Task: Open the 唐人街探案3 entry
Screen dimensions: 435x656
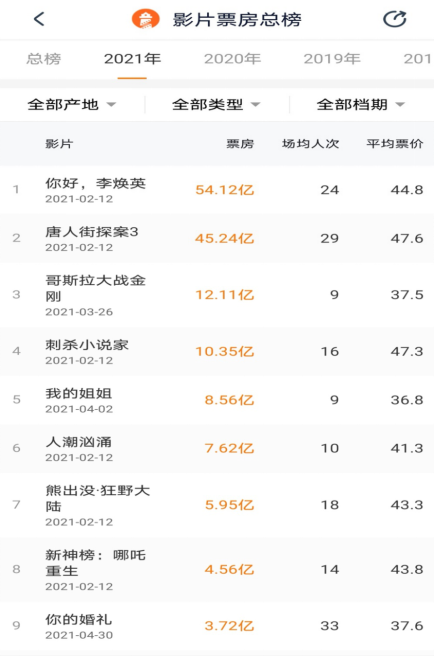Action: pyautogui.click(x=218, y=238)
